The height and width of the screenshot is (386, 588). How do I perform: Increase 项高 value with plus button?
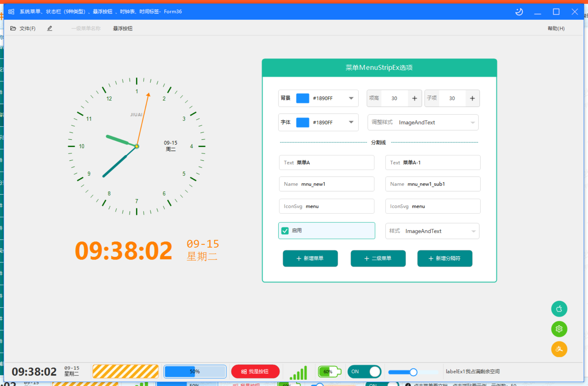click(x=414, y=98)
